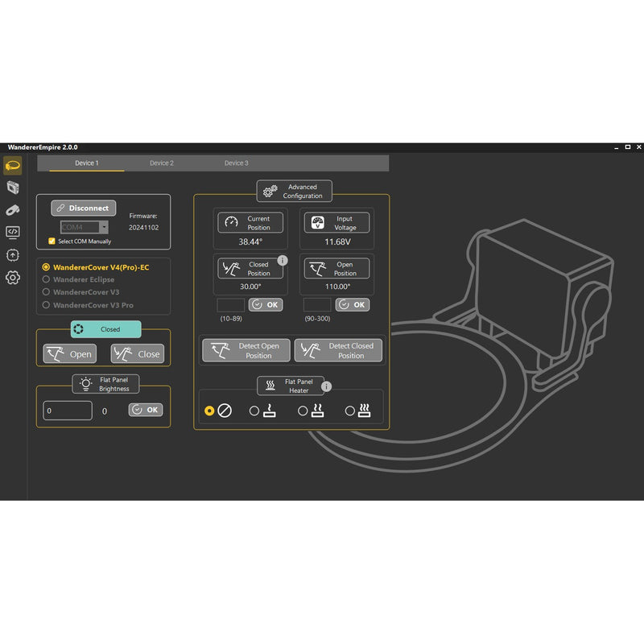Viewport: 644px width, 644px height.
Task: Click Detect Closed Position button
Action: (338, 350)
